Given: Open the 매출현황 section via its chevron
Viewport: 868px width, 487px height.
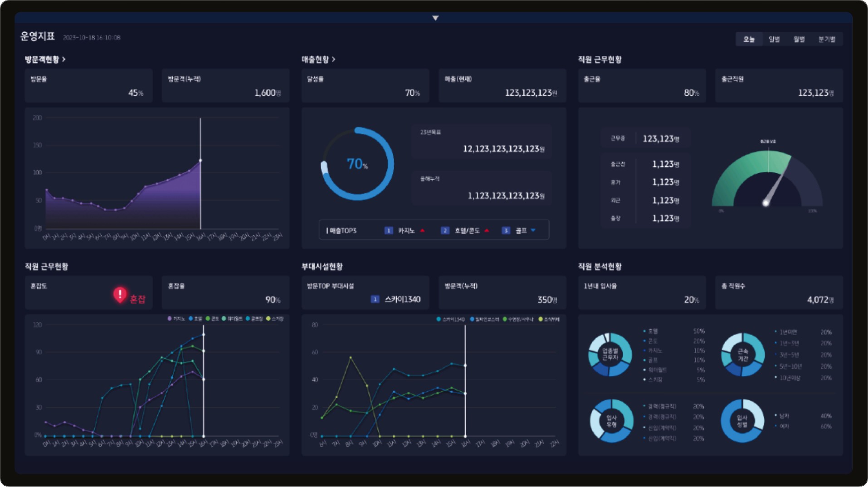Looking at the screenshot, I should (x=334, y=59).
